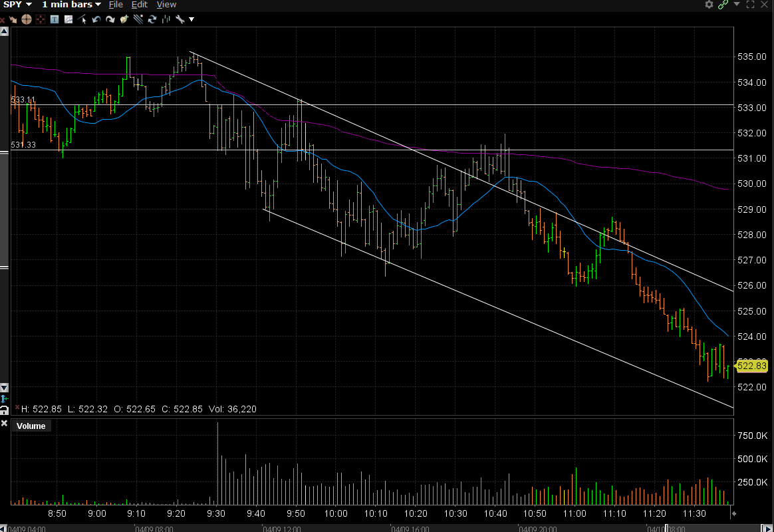Hide OHLC data line via red x

coord(17,407)
